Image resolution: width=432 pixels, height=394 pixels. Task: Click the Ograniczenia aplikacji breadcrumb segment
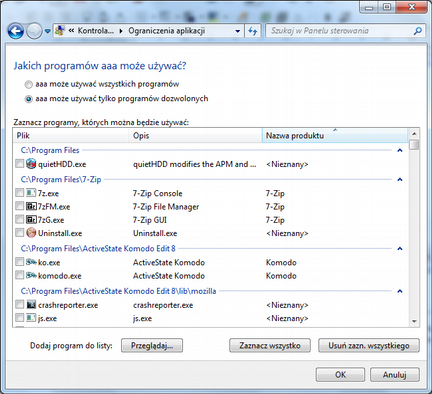point(167,31)
